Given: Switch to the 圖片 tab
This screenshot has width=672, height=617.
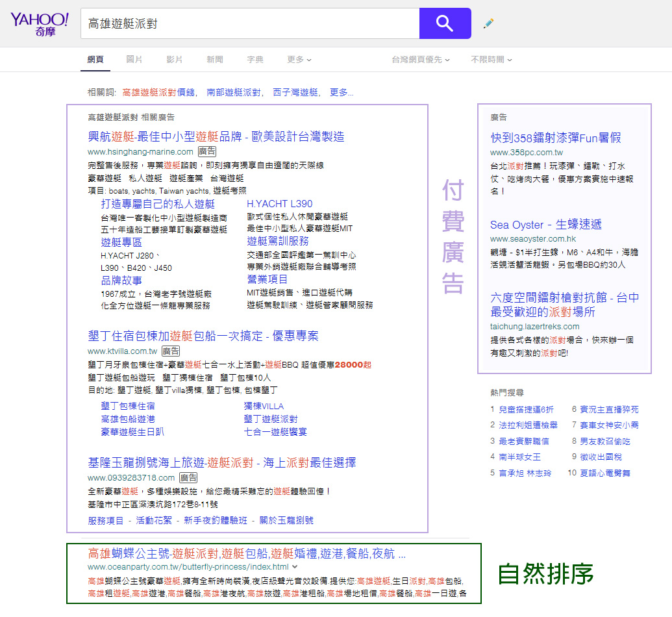Looking at the screenshot, I should point(134,60).
